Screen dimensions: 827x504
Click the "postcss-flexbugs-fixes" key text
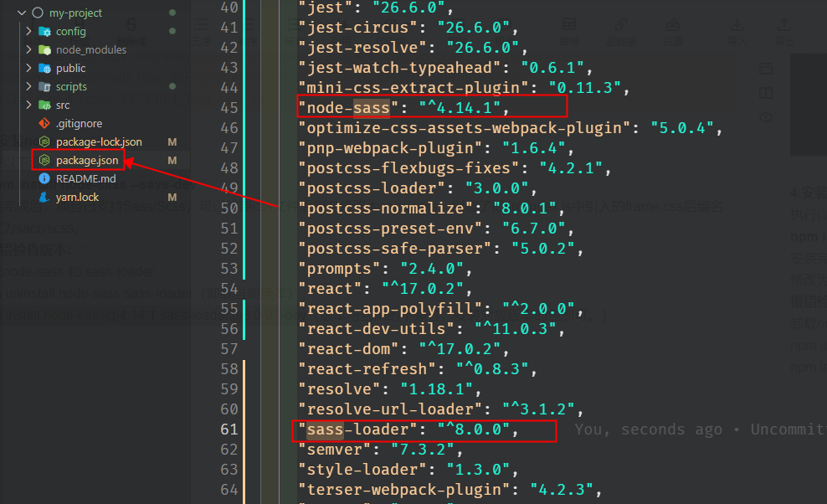408,167
